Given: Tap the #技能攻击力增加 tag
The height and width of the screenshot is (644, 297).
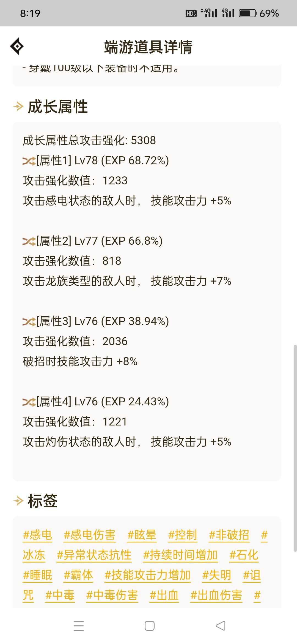Looking at the screenshot, I should coord(148,575).
